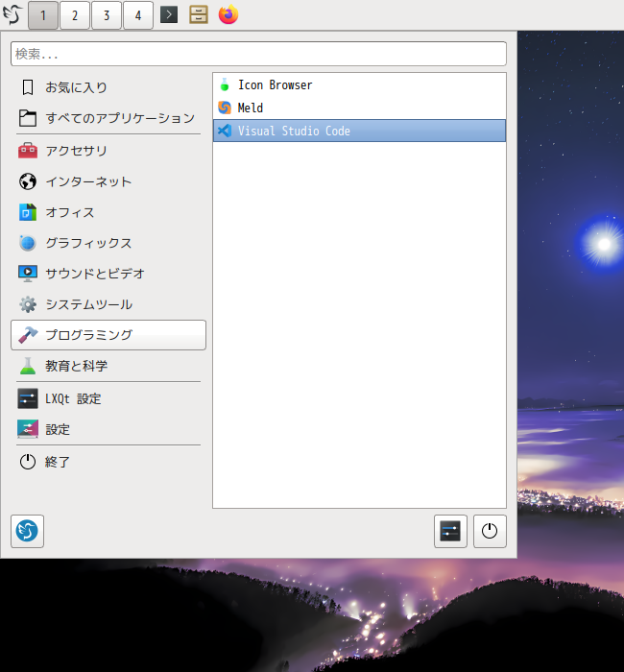Launch Firefox from the panel
624x672 pixels.
tap(228, 14)
